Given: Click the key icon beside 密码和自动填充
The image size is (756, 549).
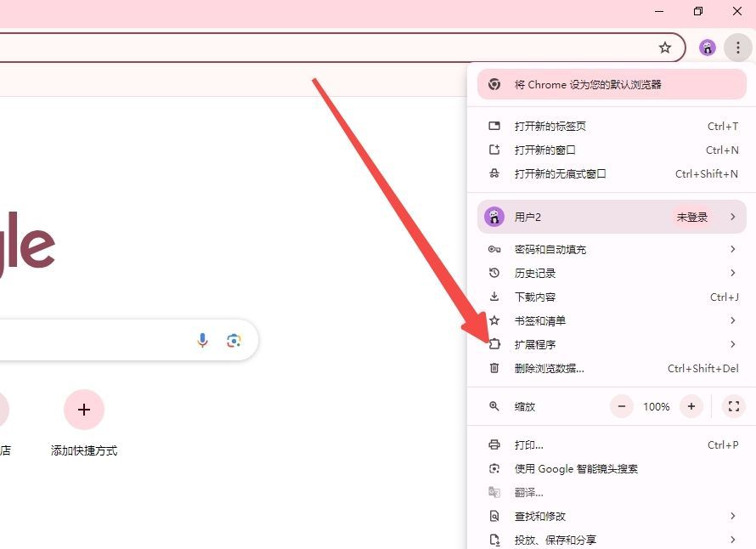Looking at the screenshot, I should coord(494,249).
